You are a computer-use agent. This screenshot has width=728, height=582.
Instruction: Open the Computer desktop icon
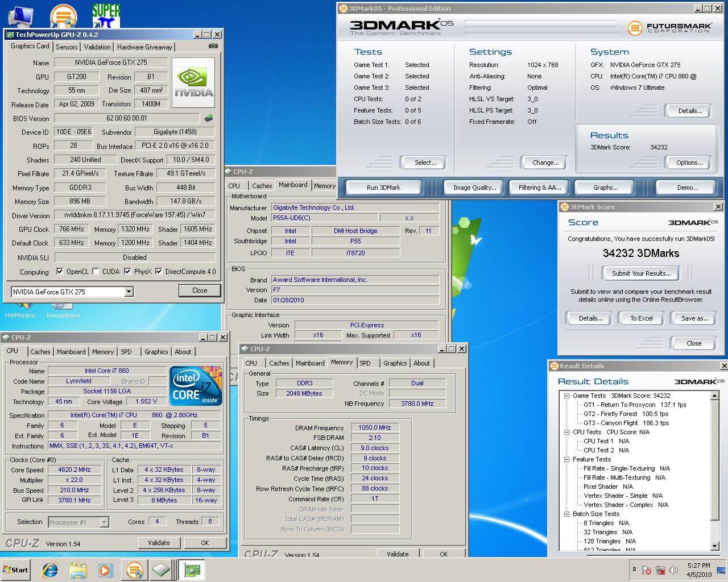click(22, 15)
